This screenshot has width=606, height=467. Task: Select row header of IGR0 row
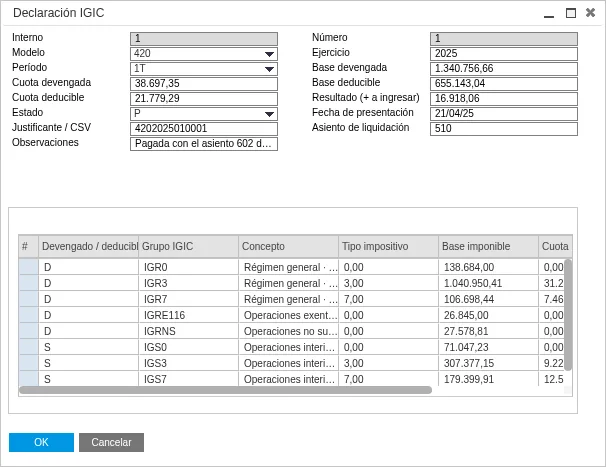pyautogui.click(x=29, y=267)
